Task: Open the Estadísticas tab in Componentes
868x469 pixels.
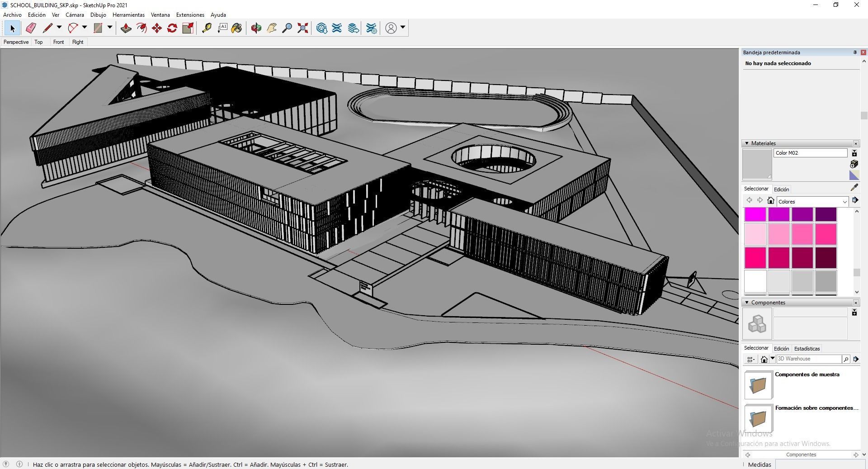Action: [x=807, y=349]
